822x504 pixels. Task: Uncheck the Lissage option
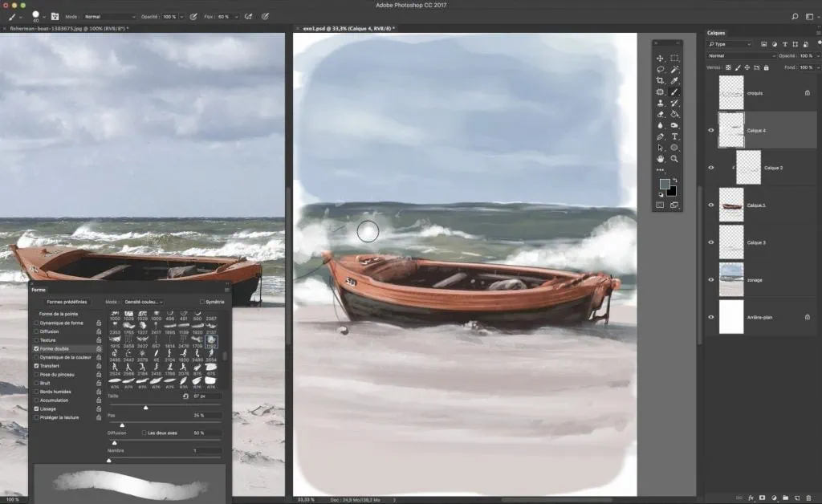[x=36, y=408]
